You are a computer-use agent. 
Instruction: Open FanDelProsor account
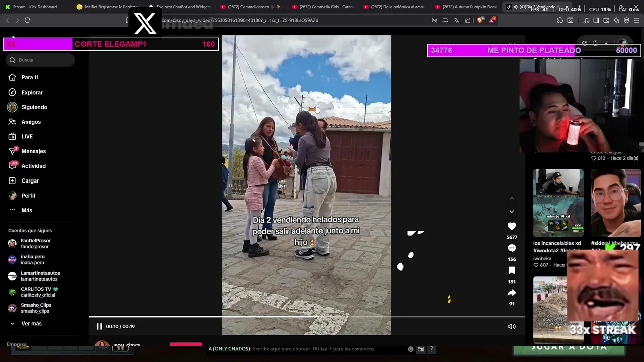click(x=35, y=244)
